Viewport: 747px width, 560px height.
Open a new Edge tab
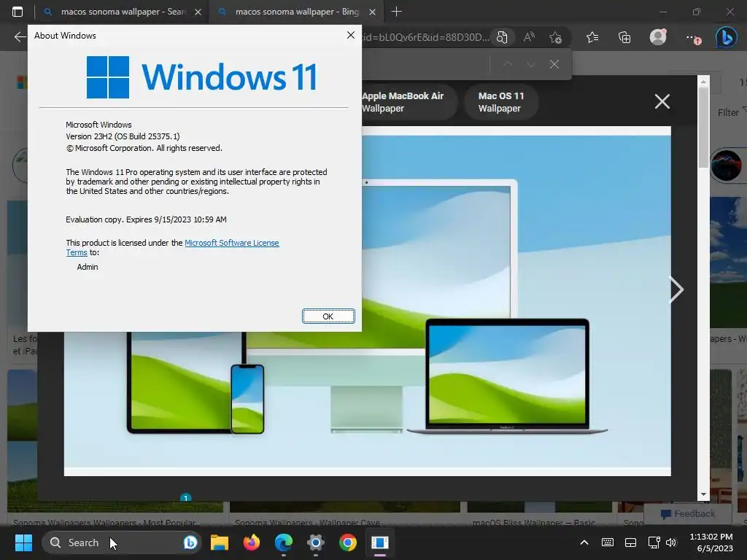(396, 12)
